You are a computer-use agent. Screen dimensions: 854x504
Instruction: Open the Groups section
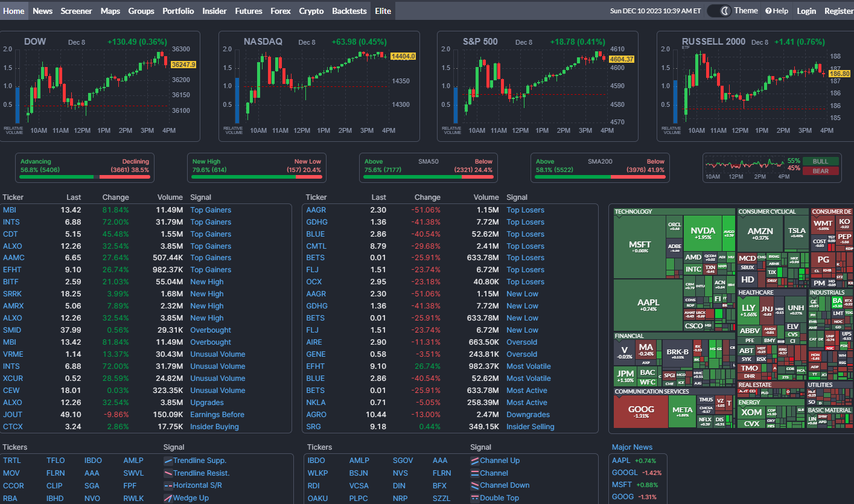(x=141, y=11)
